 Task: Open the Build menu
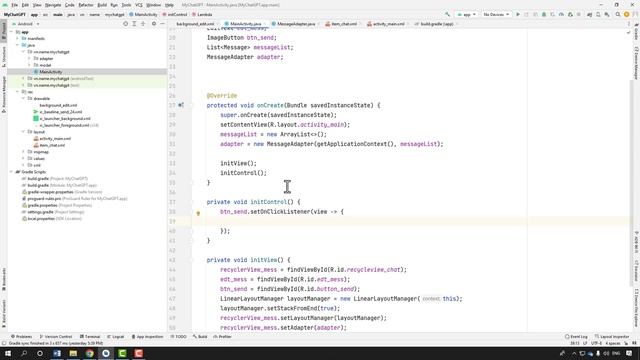(x=102, y=5)
